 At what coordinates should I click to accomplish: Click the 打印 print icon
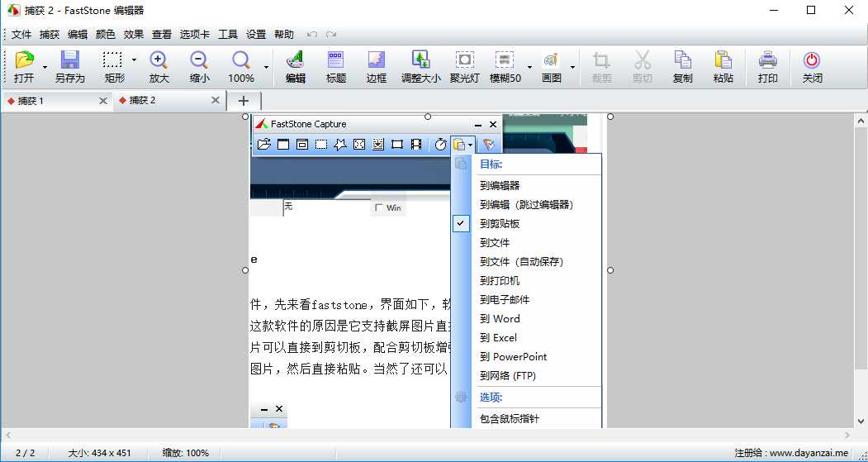[x=768, y=66]
